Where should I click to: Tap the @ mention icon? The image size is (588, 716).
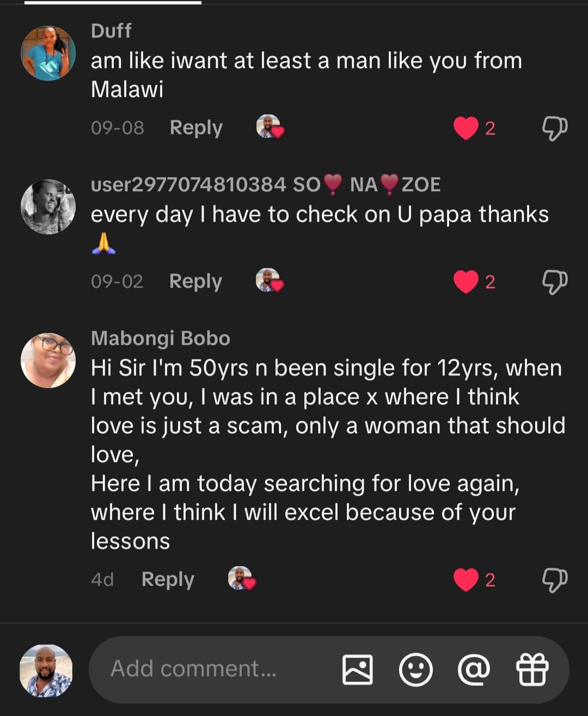tap(474, 669)
